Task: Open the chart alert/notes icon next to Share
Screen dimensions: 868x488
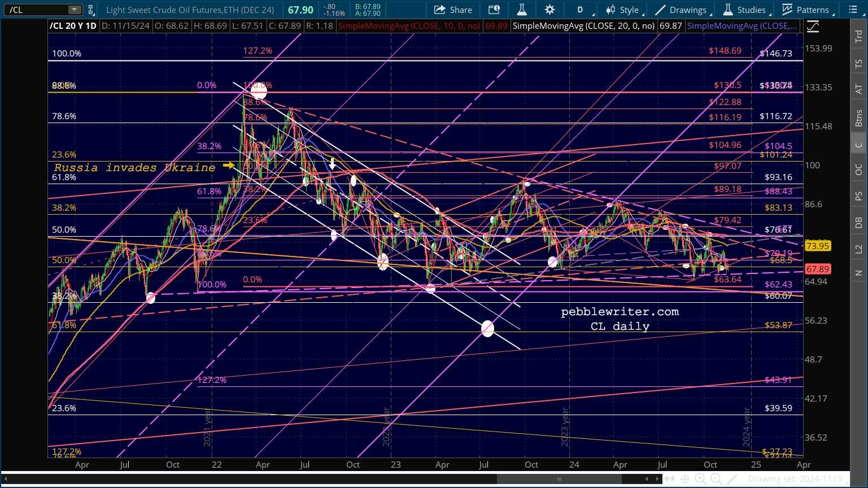Action: (494, 10)
